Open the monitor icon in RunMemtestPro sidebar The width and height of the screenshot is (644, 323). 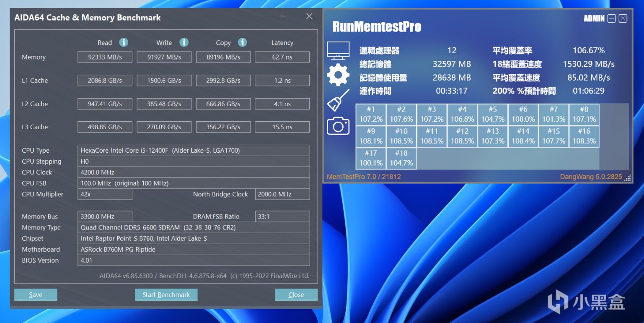[x=338, y=51]
